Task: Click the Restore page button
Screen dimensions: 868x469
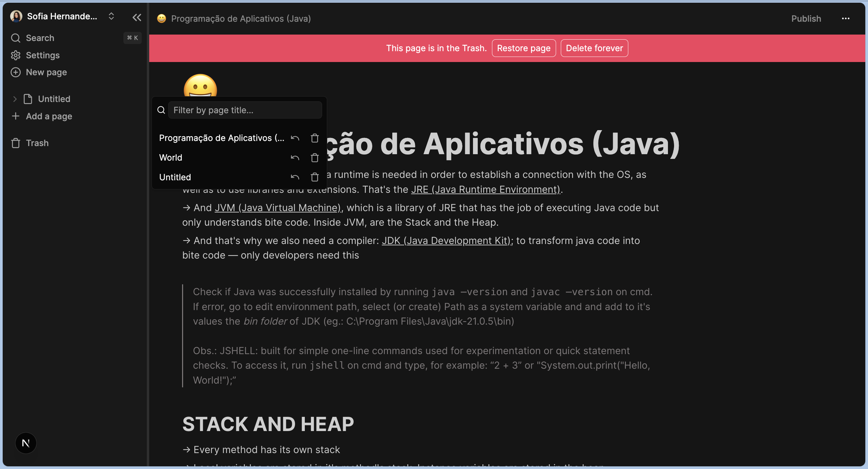Action: click(524, 48)
